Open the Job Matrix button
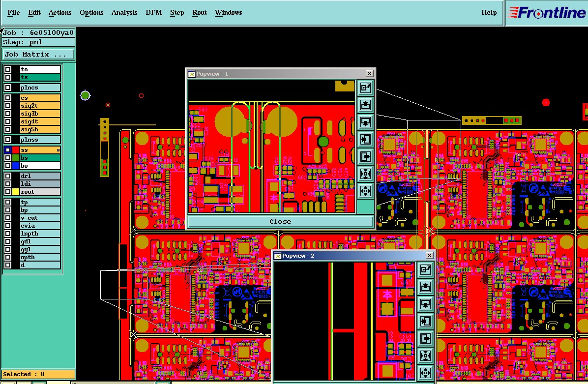Viewport: 588px width, 384px height. 39,55
